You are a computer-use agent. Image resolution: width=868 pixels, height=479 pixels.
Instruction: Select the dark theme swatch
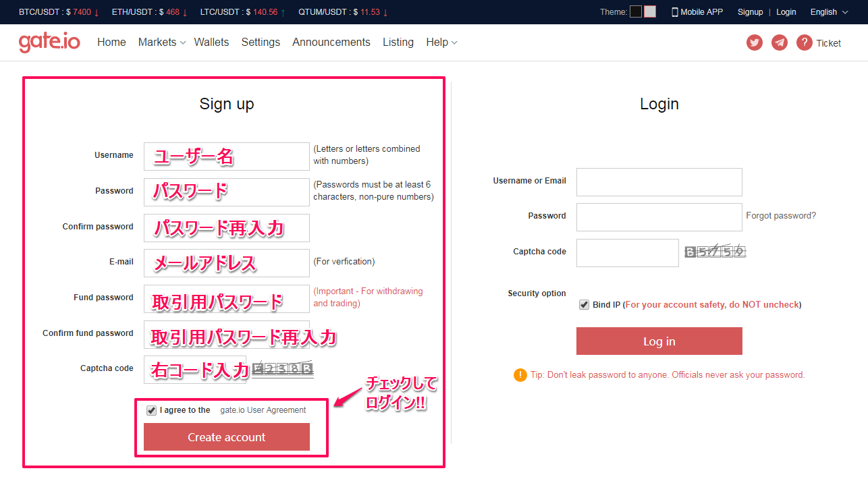point(636,11)
